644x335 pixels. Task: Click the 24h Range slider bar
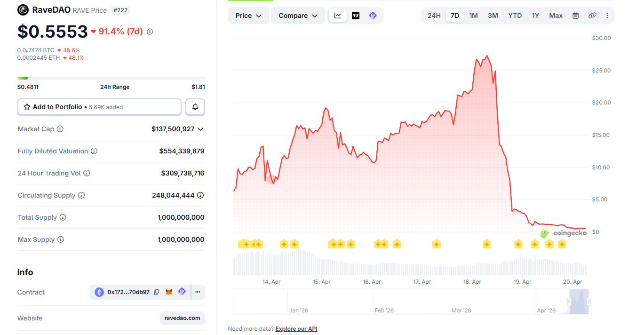tap(111, 78)
